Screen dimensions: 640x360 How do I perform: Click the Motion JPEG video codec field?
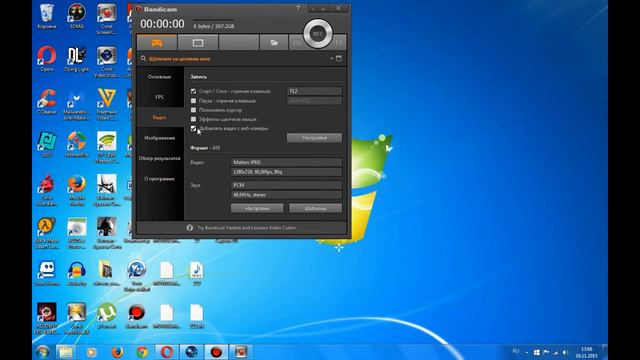(x=286, y=162)
